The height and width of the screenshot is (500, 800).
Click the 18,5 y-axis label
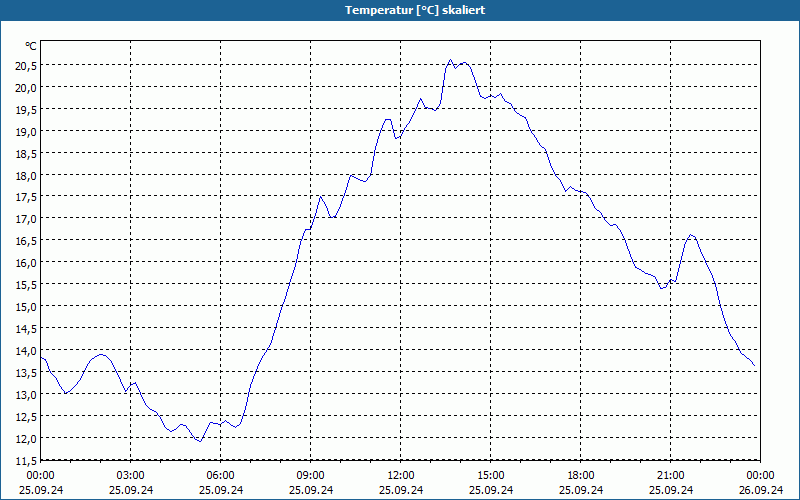point(27,154)
